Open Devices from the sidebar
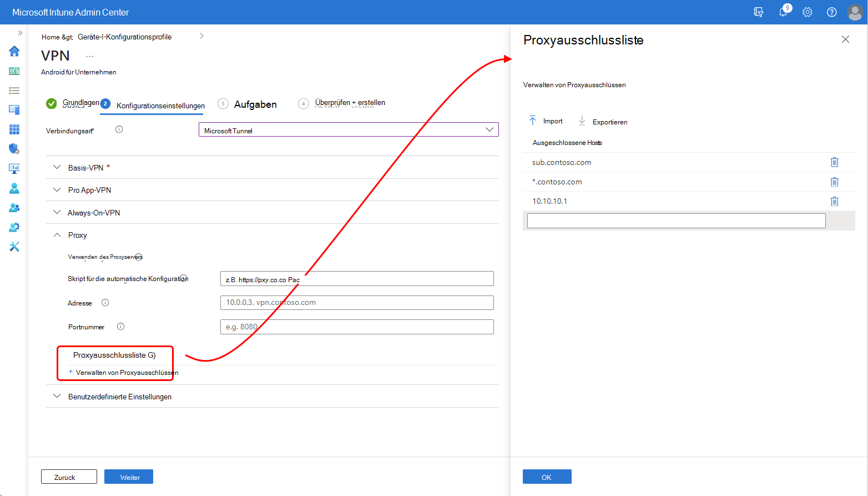 [14, 109]
